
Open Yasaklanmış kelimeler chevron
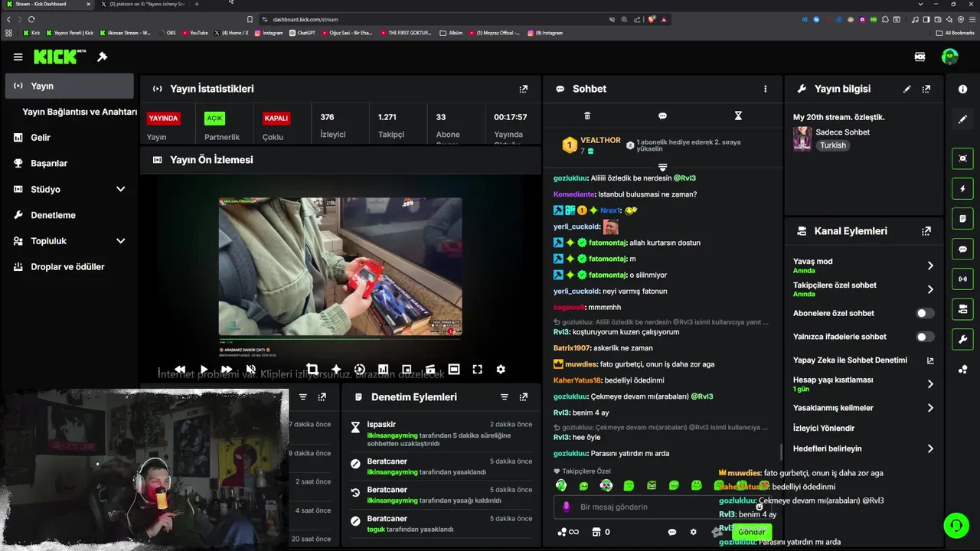tap(930, 408)
